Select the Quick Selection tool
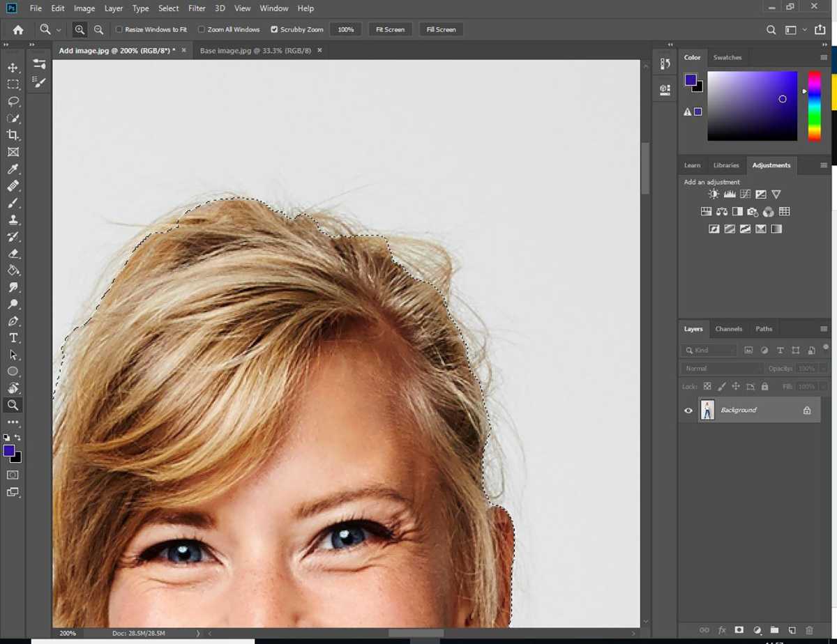This screenshot has width=837, height=644. tap(13, 118)
